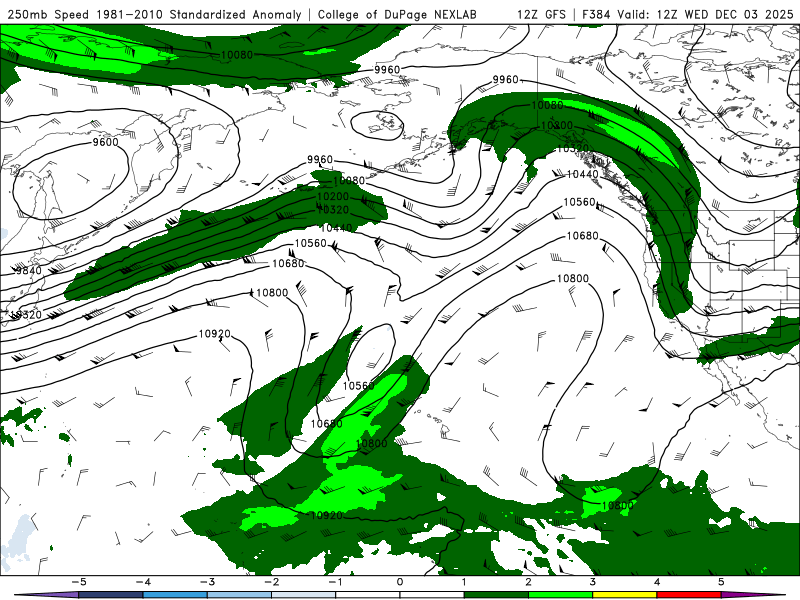Viewport: 800px width, 600px height.
Task: Click the positive 4 tick label on the color bar
Action: point(657,582)
